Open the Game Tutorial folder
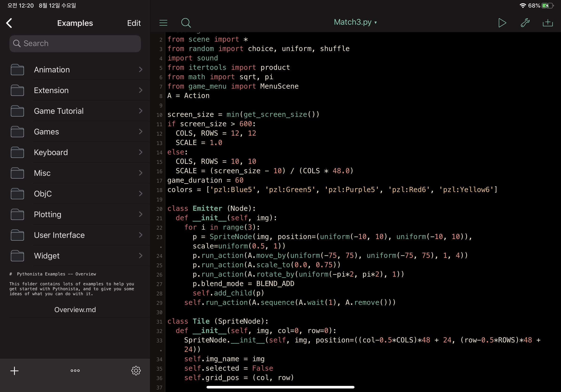Screen dimensions: 561x392 coord(59,111)
